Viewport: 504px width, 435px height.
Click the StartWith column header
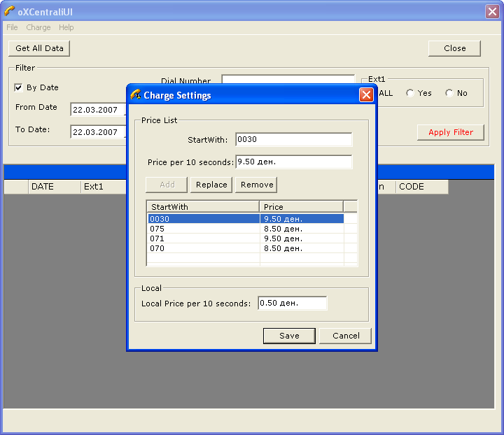[x=203, y=207]
